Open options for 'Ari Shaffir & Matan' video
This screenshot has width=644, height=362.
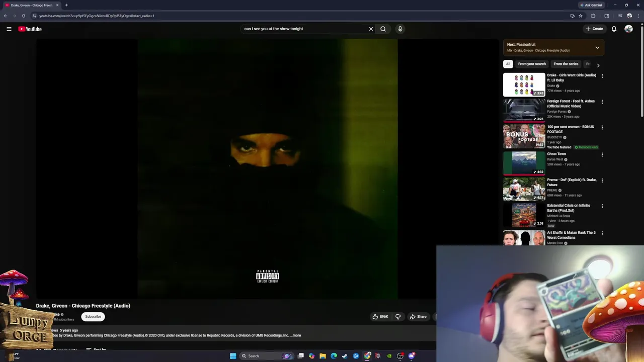point(602,233)
